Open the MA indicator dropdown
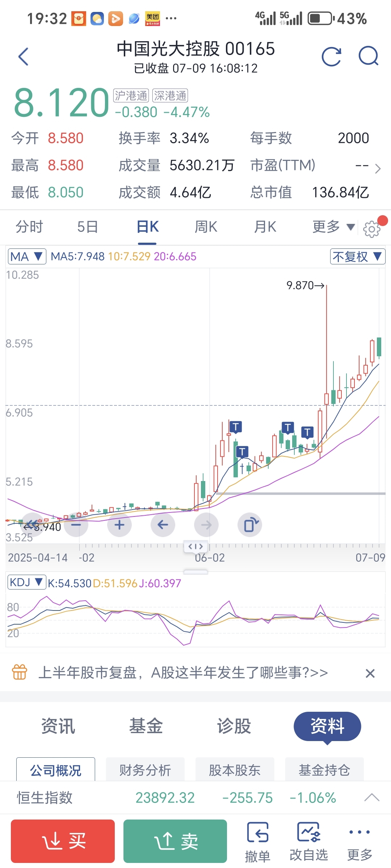This screenshot has height=868, width=391. 27,256
